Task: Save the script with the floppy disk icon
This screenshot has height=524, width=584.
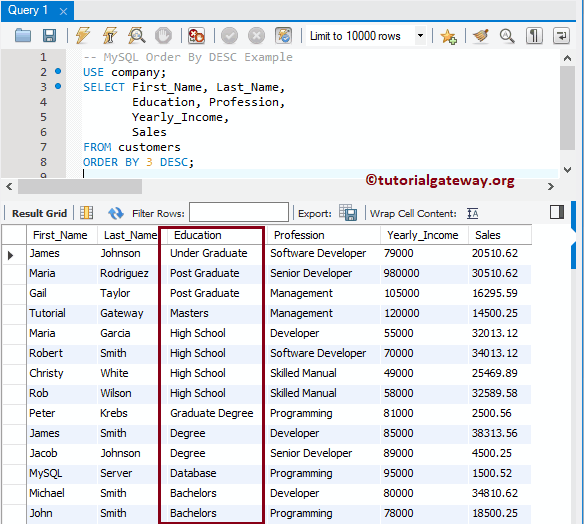Action: (x=50, y=36)
